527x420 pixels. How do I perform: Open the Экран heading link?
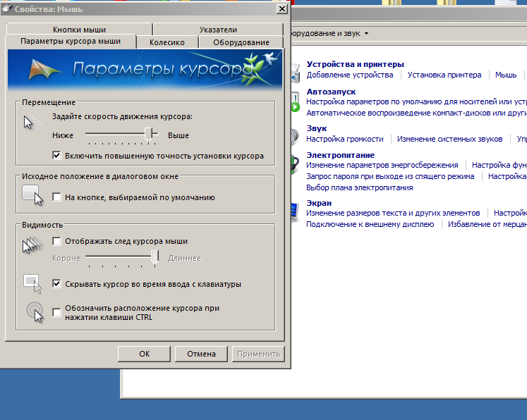point(319,203)
